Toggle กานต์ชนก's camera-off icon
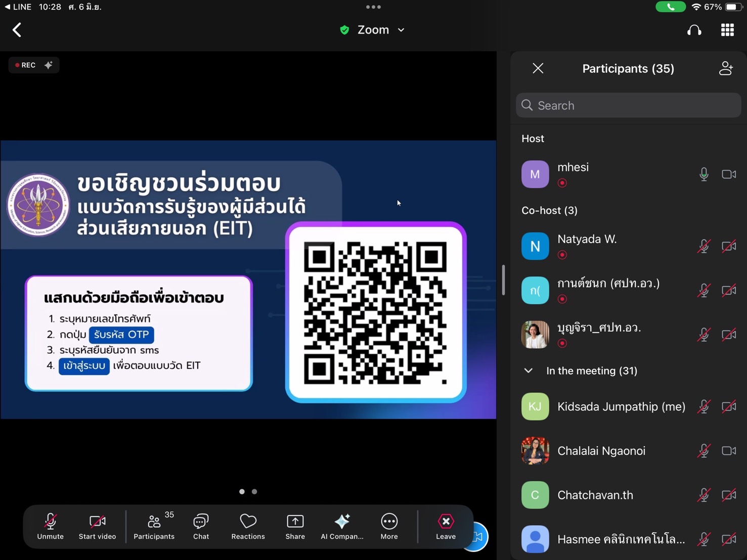 click(729, 291)
